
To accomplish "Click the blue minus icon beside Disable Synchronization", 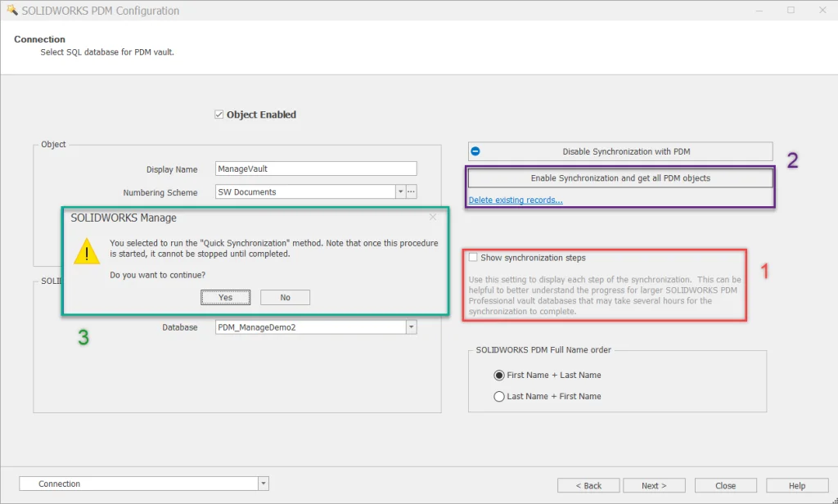I will click(x=475, y=151).
